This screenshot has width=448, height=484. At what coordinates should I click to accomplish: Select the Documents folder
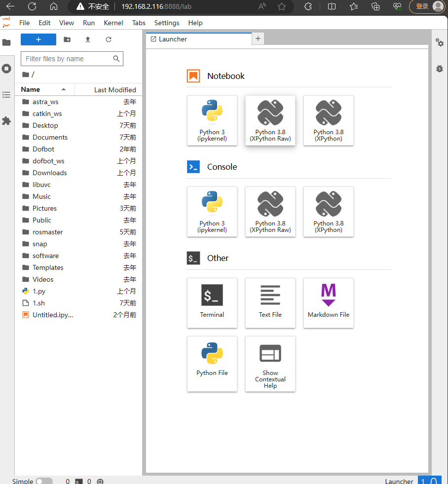point(79,137)
